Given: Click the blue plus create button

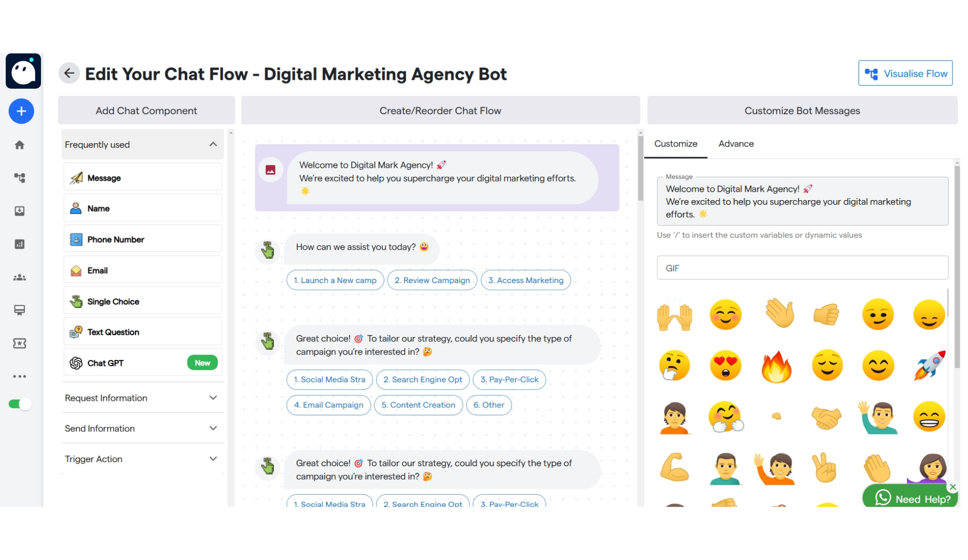Looking at the screenshot, I should (21, 111).
